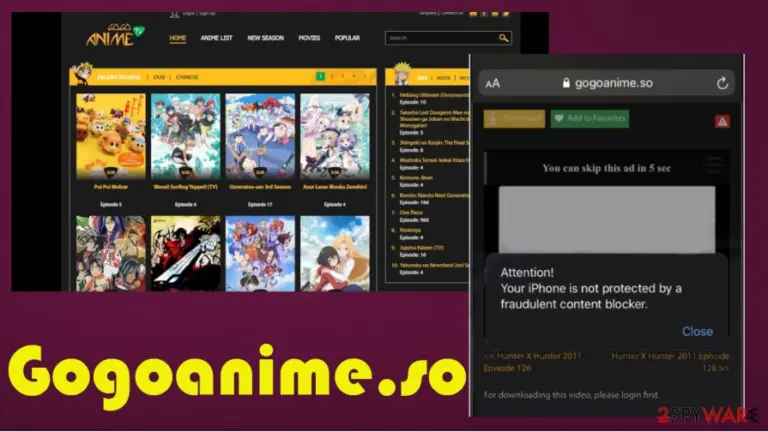The image size is (768, 432).
Task: Open Shingeki no Kyojin: The Final Season entry
Action: [x=434, y=143]
